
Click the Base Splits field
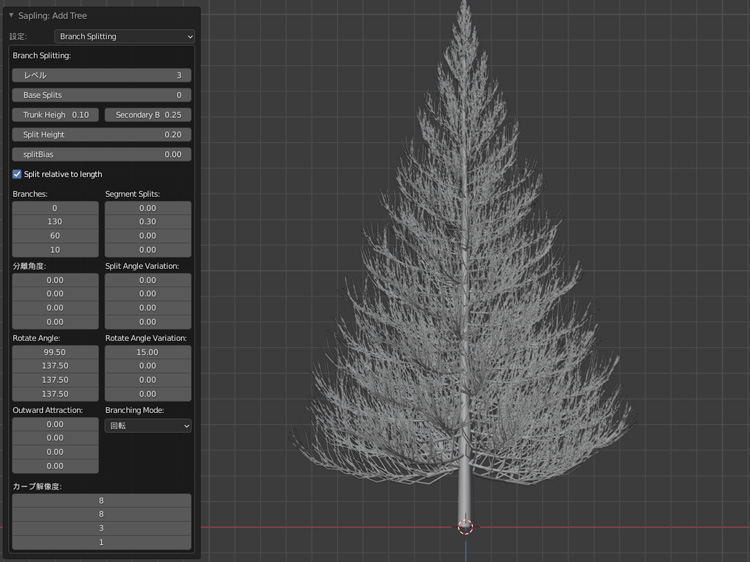[101, 95]
